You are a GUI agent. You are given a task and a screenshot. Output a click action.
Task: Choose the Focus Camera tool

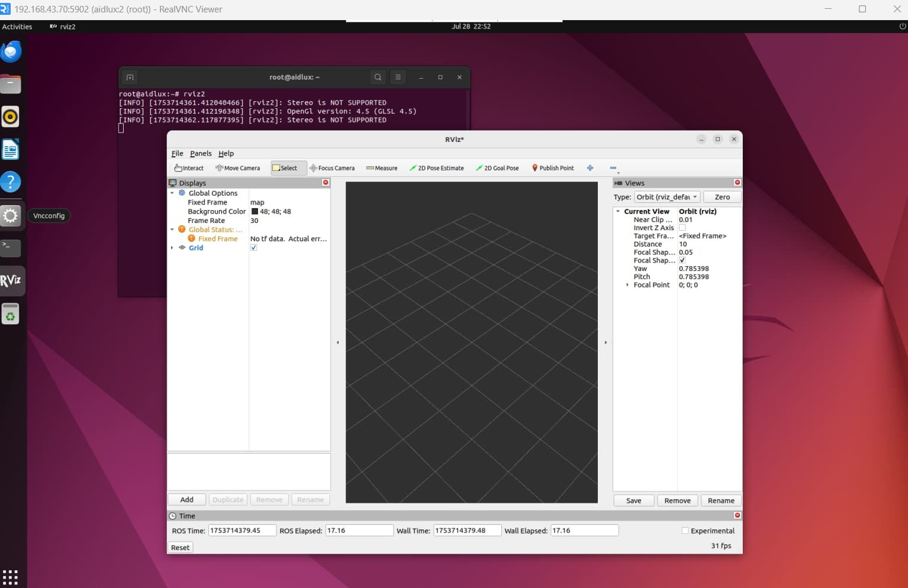click(x=332, y=168)
